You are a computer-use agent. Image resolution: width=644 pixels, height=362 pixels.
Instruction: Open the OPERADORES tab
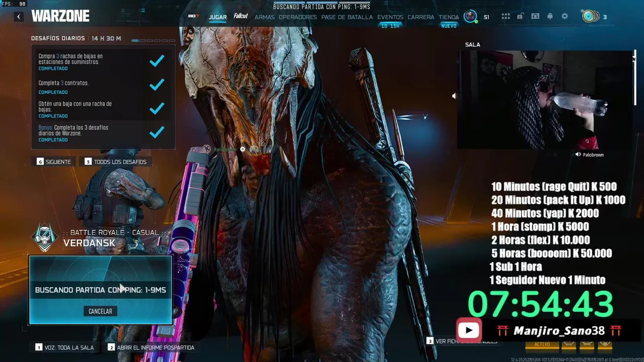click(298, 17)
